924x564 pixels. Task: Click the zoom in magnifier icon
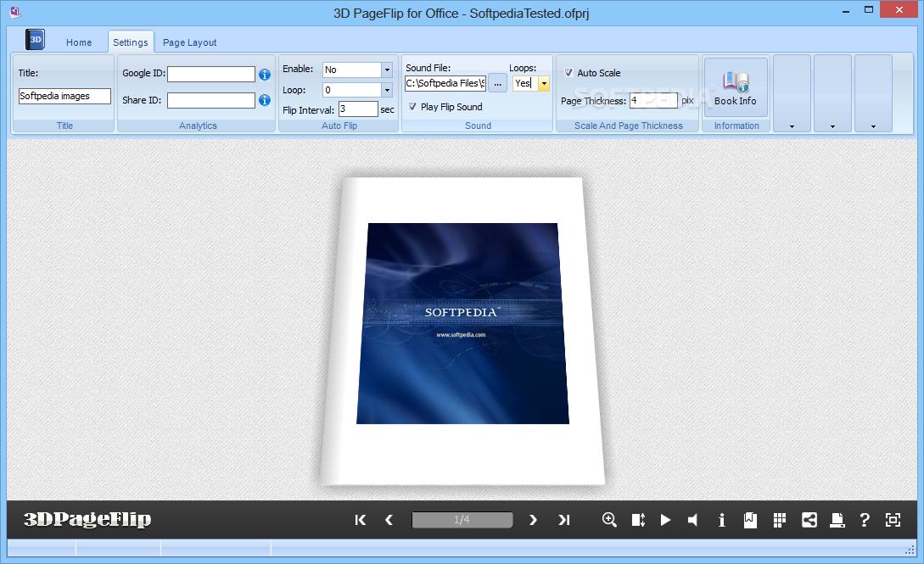tap(609, 520)
